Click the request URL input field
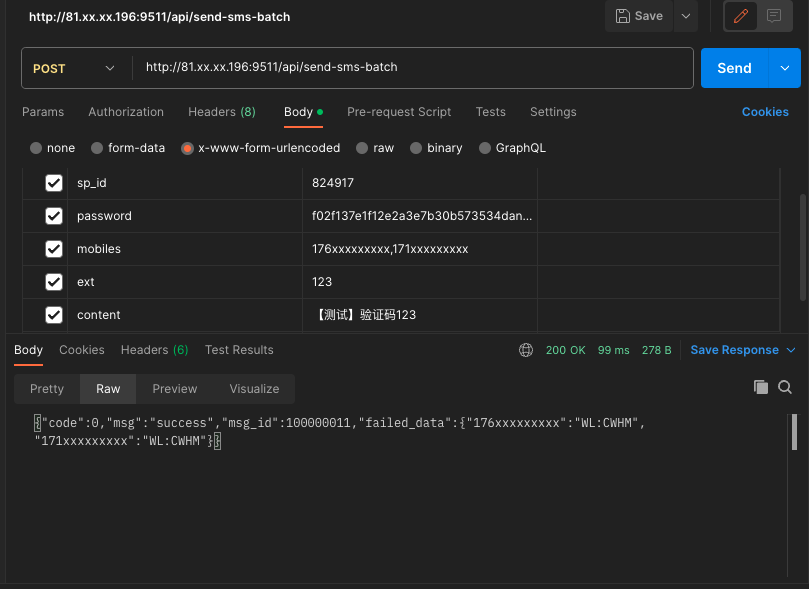The height and width of the screenshot is (589, 809). (410, 68)
